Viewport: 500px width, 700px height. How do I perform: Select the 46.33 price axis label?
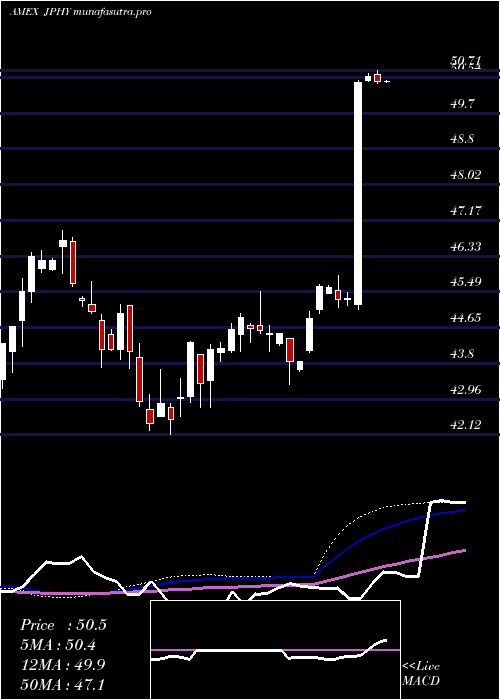[466, 246]
